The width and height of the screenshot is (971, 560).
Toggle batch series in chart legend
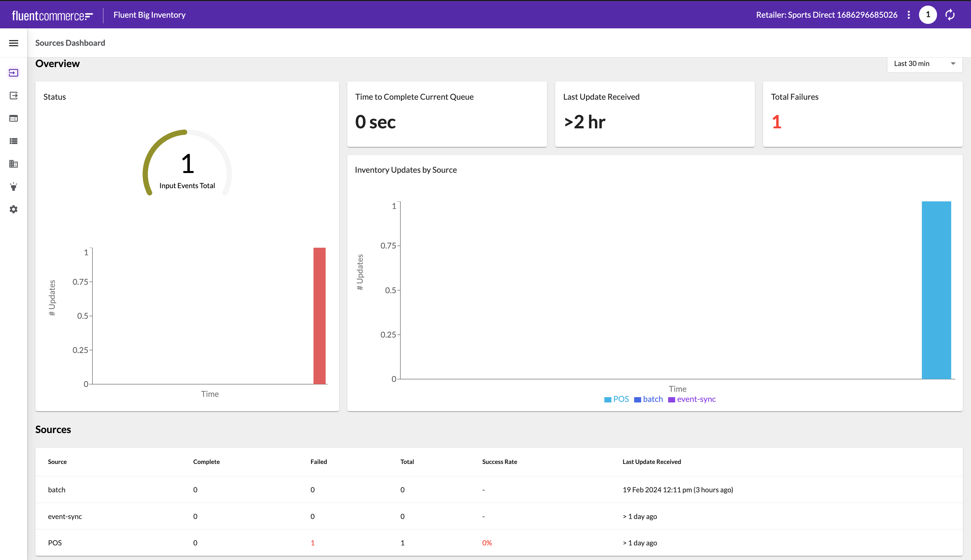[648, 399]
